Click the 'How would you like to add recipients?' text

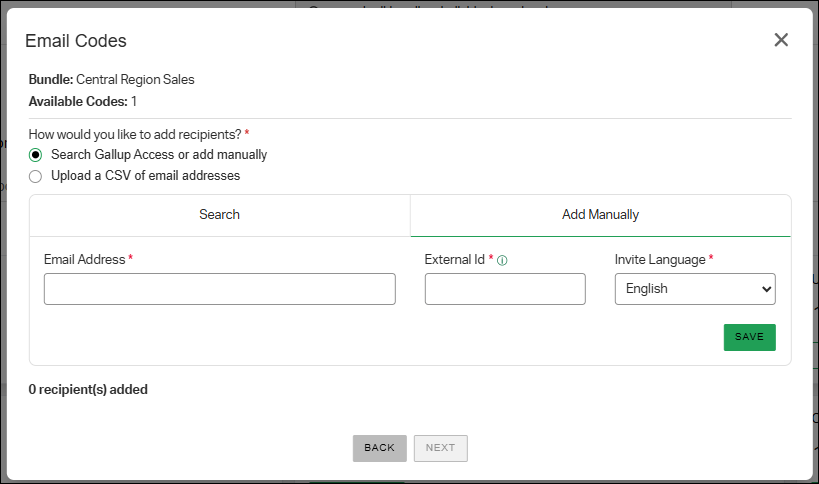point(135,134)
